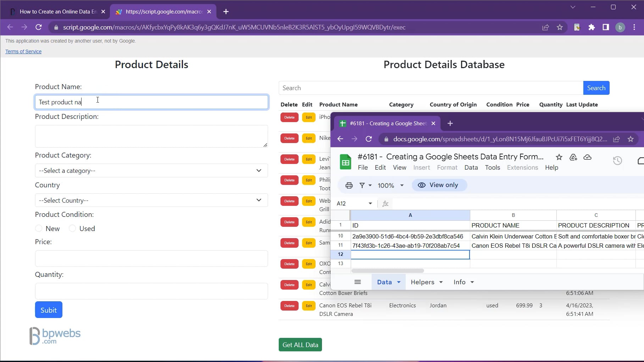Open the Data menu in Sheets
Viewport: 644px width, 362px height.
pos(471,168)
